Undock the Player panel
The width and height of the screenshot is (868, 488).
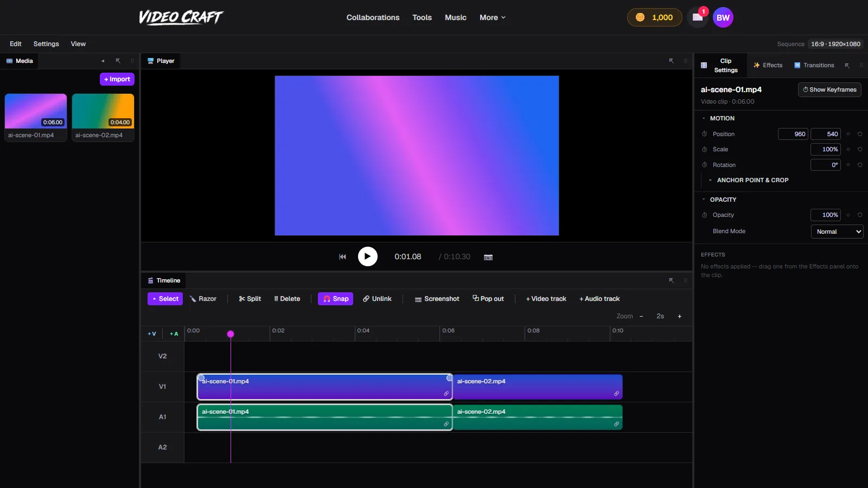pyautogui.click(x=671, y=61)
